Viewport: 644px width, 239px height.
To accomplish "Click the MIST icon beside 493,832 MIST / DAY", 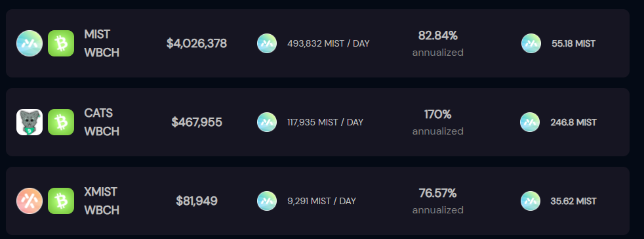I will click(x=267, y=43).
